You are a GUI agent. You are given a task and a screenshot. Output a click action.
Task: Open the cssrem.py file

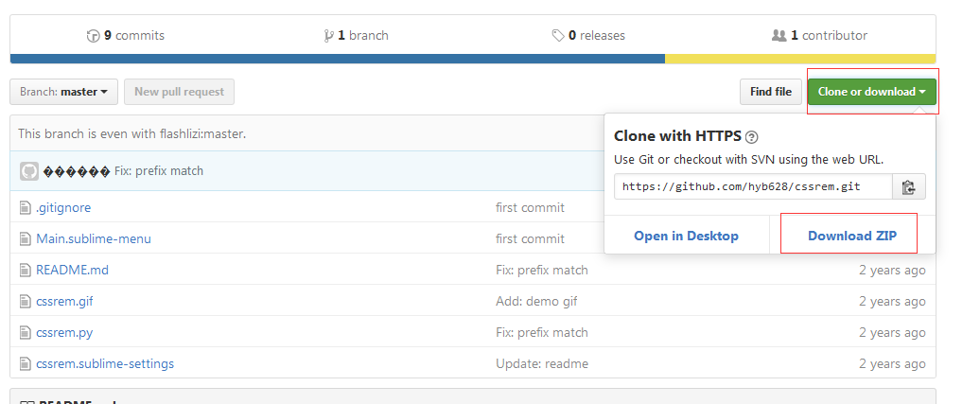(64, 333)
